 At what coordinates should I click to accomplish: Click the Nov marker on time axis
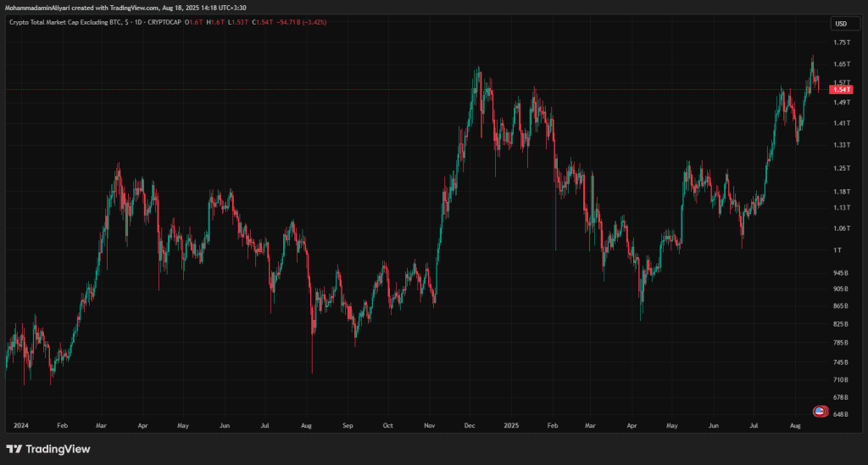pos(428,423)
